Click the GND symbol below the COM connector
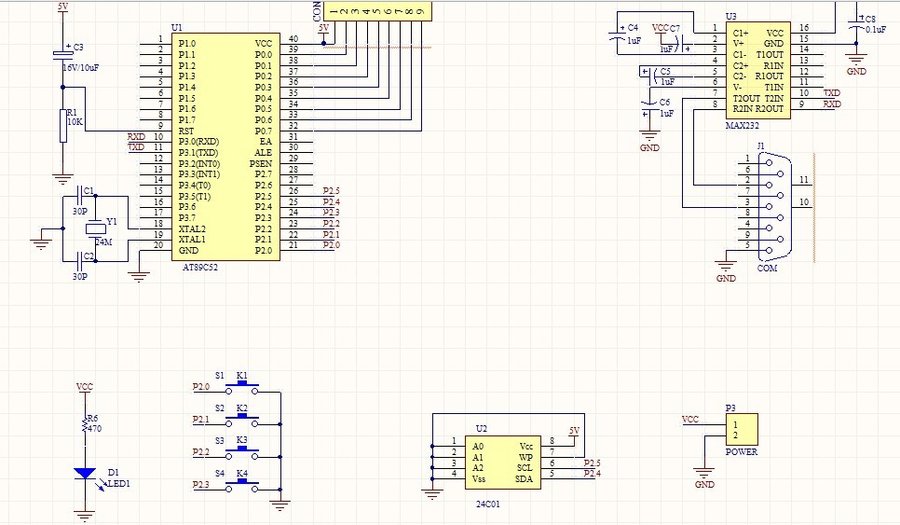The width and height of the screenshot is (900, 525). (x=726, y=268)
